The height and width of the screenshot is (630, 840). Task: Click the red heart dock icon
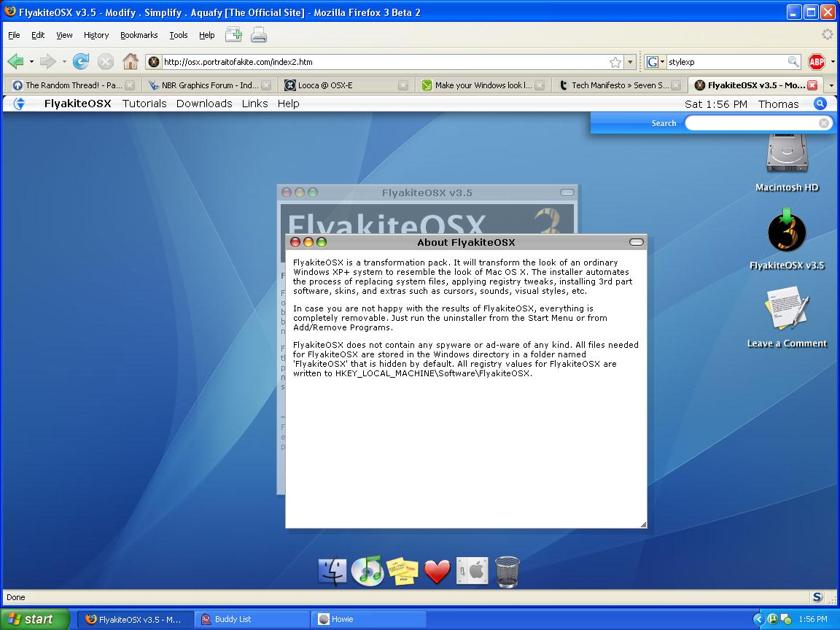click(437, 572)
